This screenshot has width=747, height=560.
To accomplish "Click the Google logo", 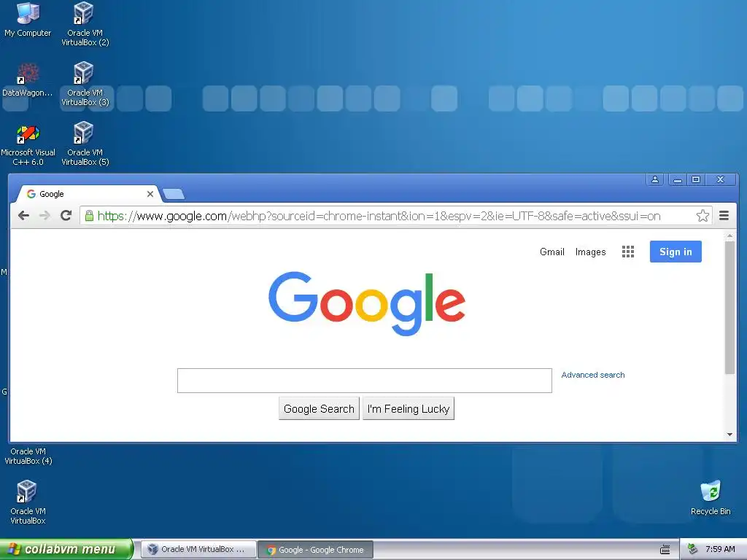I will click(367, 304).
